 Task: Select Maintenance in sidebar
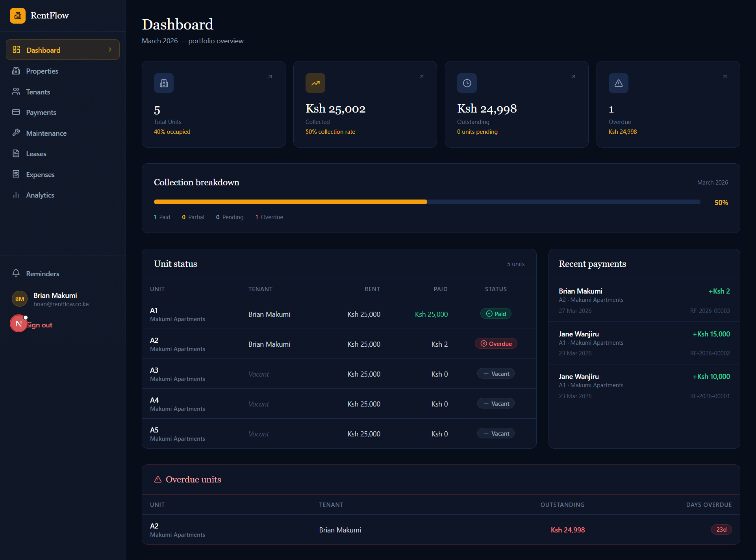63,133
